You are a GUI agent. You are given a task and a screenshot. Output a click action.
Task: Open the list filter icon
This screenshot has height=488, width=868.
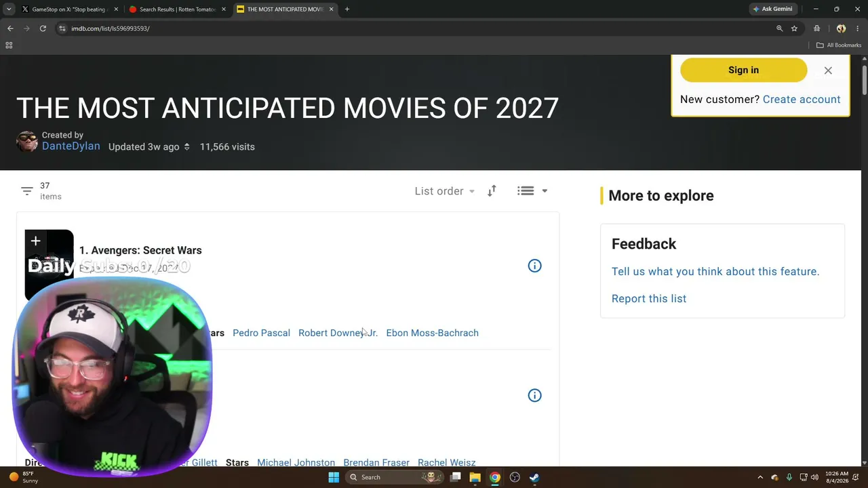coord(27,191)
